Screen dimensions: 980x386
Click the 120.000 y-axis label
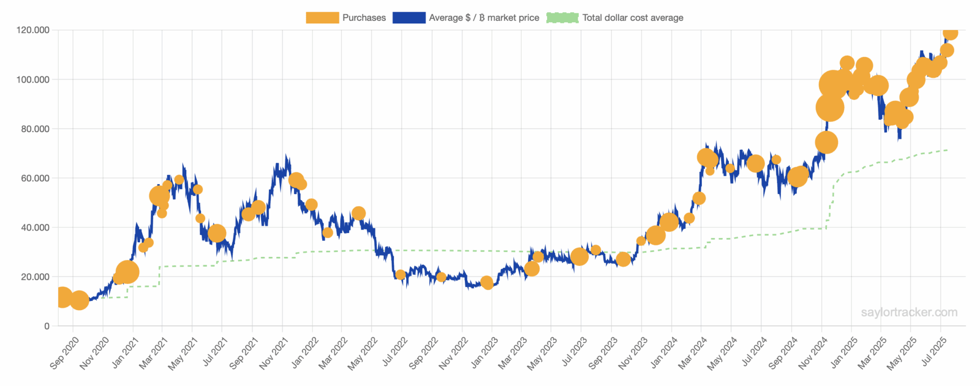tap(33, 30)
